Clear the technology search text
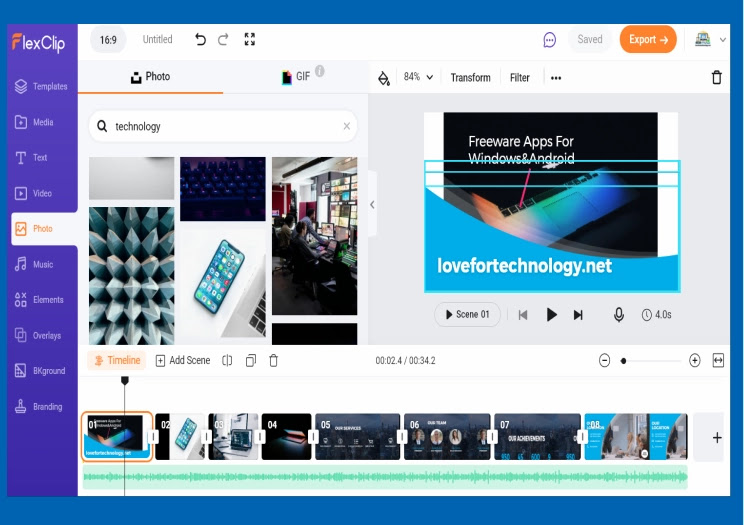744x525 pixels. click(x=346, y=126)
